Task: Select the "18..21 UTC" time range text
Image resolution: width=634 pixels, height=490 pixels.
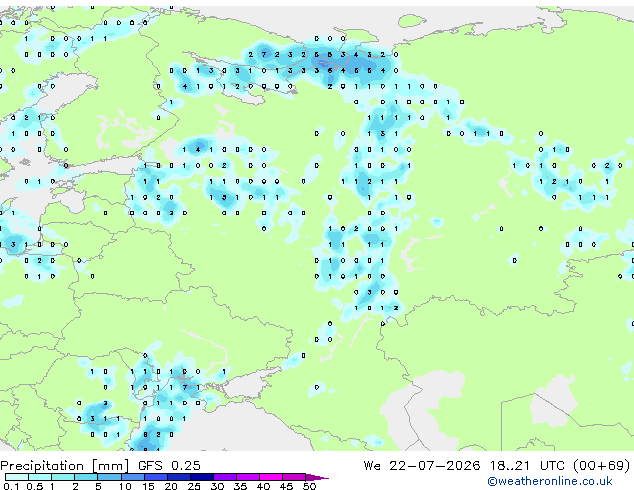Action: (x=527, y=465)
